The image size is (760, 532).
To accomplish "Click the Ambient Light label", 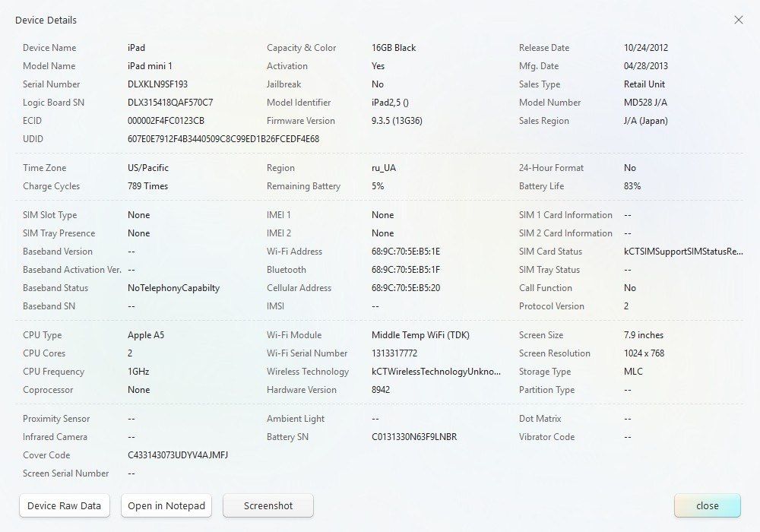I will coord(296,419).
